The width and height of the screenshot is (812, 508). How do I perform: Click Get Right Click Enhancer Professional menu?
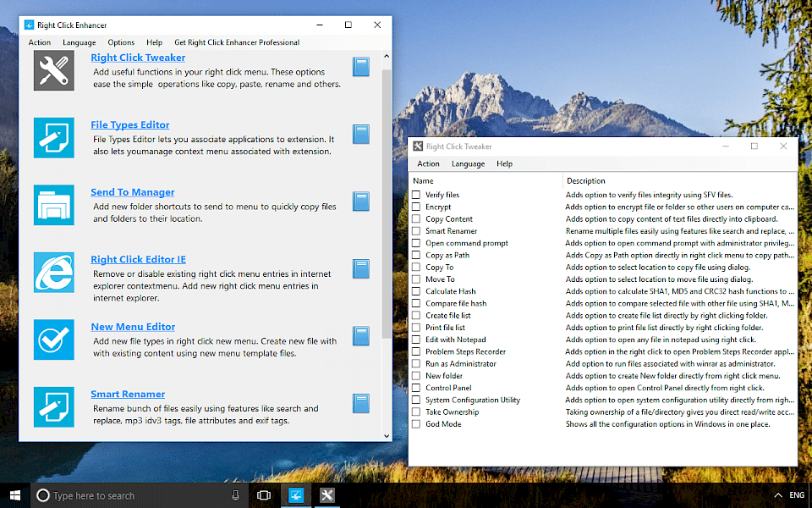pos(237,42)
